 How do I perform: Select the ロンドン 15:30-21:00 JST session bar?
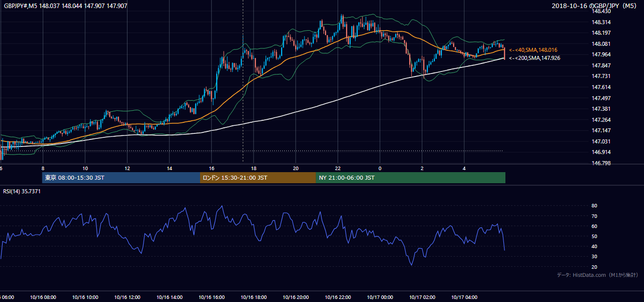258,178
